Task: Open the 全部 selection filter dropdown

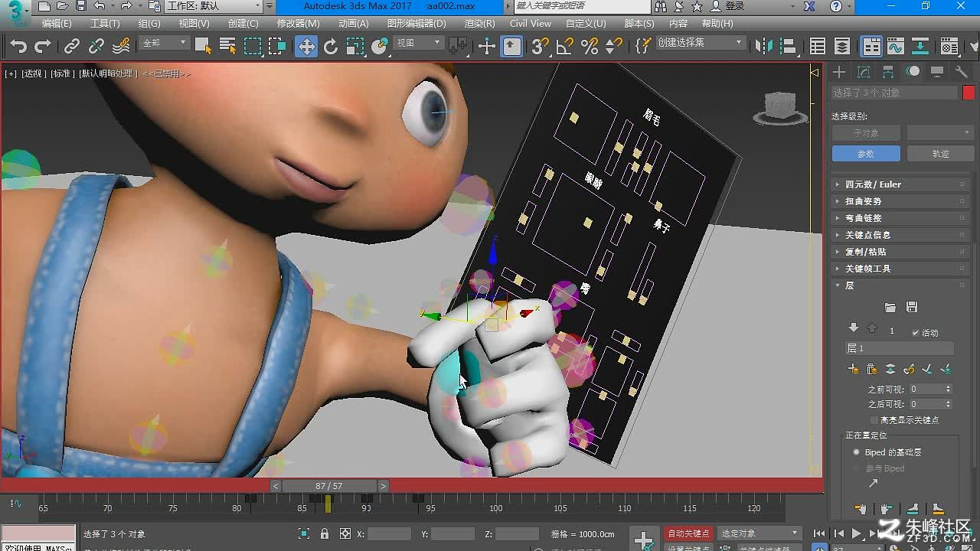Action: tap(164, 43)
